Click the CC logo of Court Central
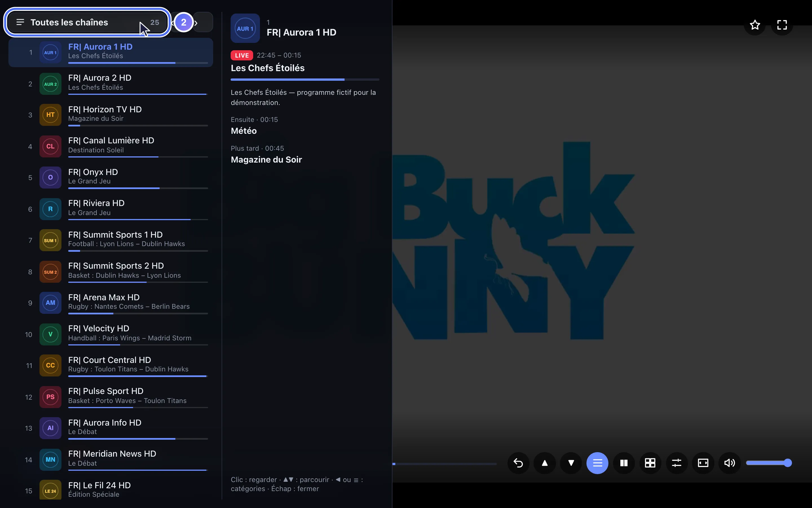Screen dimensions: 812x508 (50, 365)
